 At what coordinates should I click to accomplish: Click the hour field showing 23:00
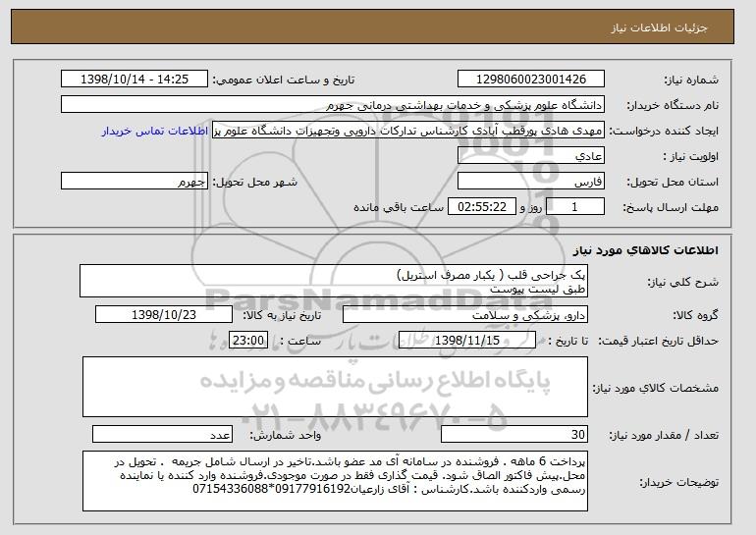point(248,341)
